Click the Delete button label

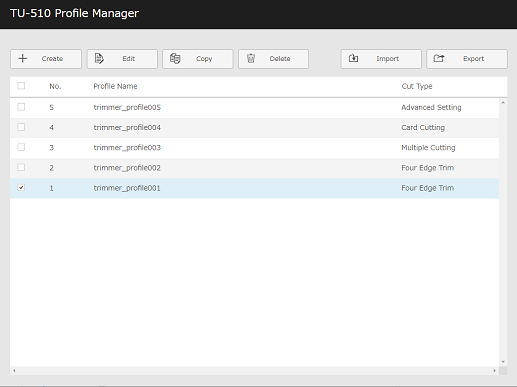pyautogui.click(x=280, y=59)
